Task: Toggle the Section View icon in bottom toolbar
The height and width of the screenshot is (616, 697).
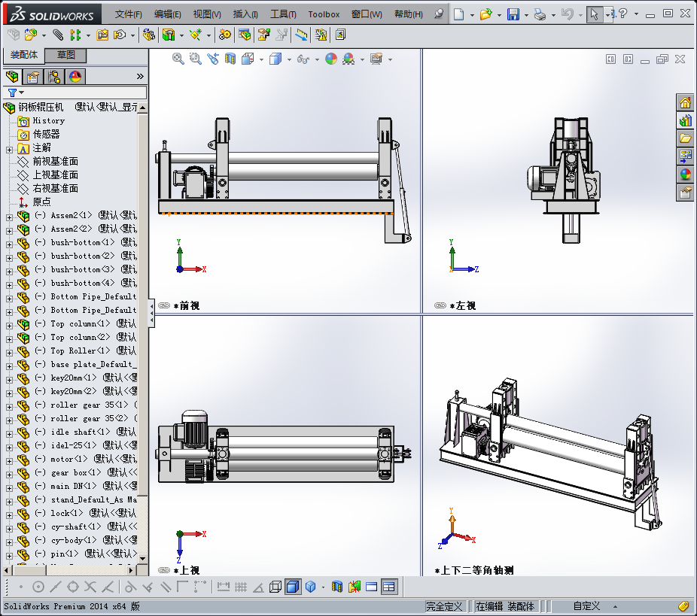Action: (x=337, y=587)
